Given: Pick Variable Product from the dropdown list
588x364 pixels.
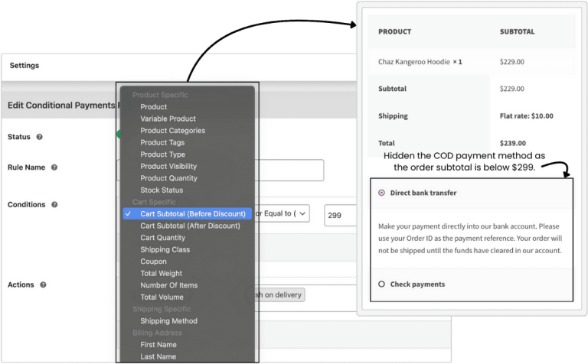Looking at the screenshot, I should (x=168, y=119).
